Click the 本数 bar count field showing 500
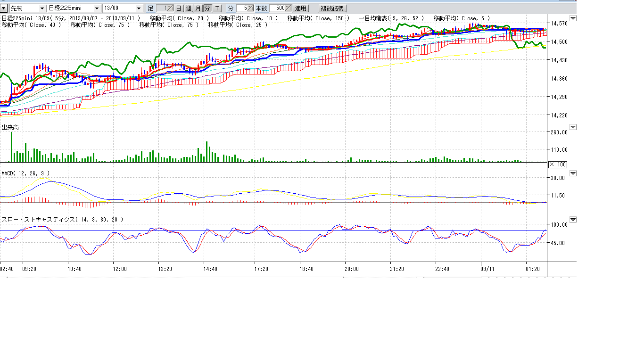 click(277, 8)
